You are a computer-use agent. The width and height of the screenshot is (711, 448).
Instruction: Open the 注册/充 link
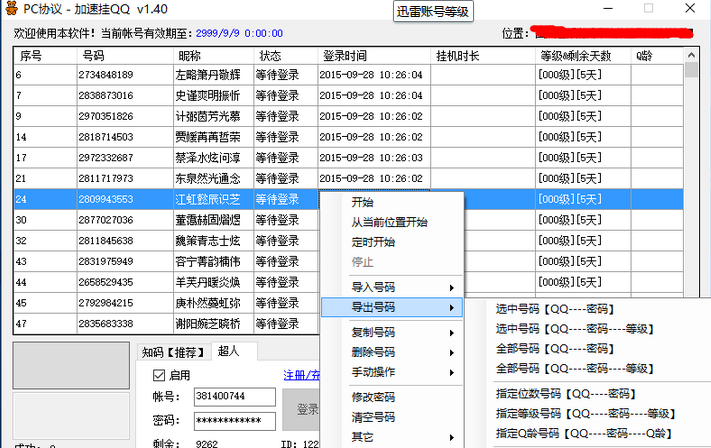tap(302, 375)
